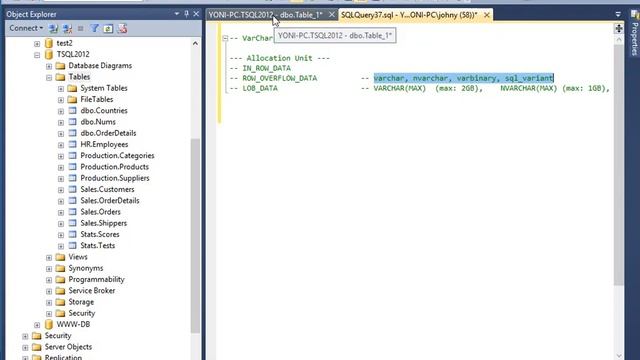Select Production.Products table
Image resolution: width=640 pixels, height=360 pixels.
pyautogui.click(x=114, y=167)
